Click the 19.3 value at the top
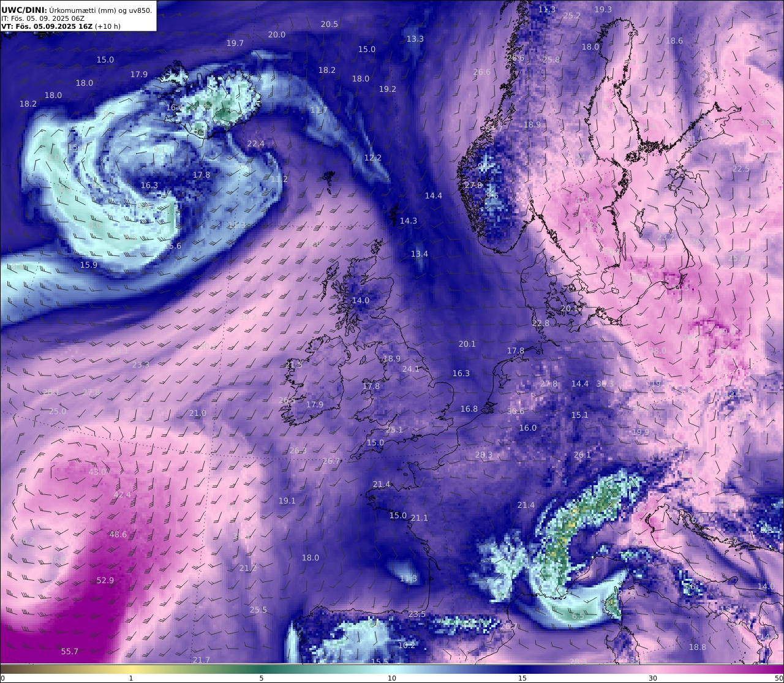784x683 pixels. click(x=603, y=9)
